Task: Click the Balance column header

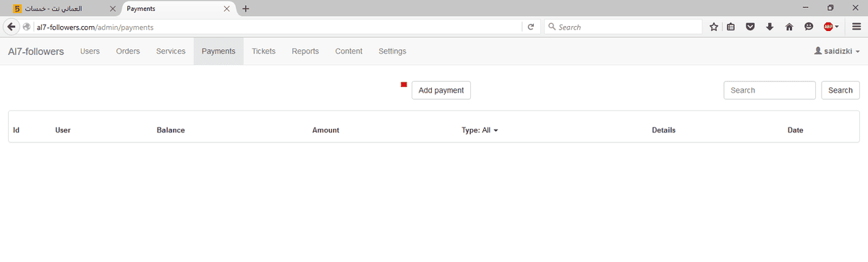Action: tap(171, 130)
